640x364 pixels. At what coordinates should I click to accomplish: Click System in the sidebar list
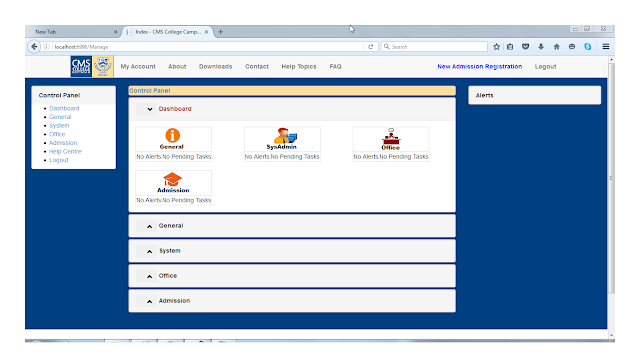point(59,125)
